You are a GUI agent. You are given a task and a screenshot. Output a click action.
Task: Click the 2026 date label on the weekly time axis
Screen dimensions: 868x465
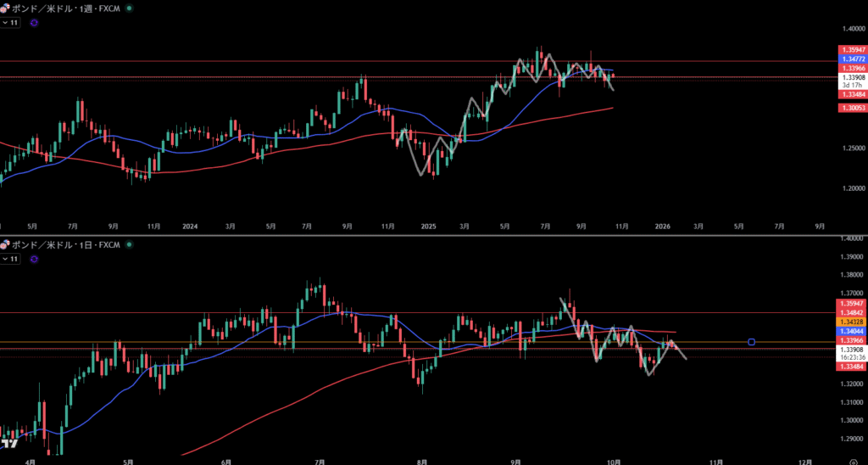pos(663,227)
